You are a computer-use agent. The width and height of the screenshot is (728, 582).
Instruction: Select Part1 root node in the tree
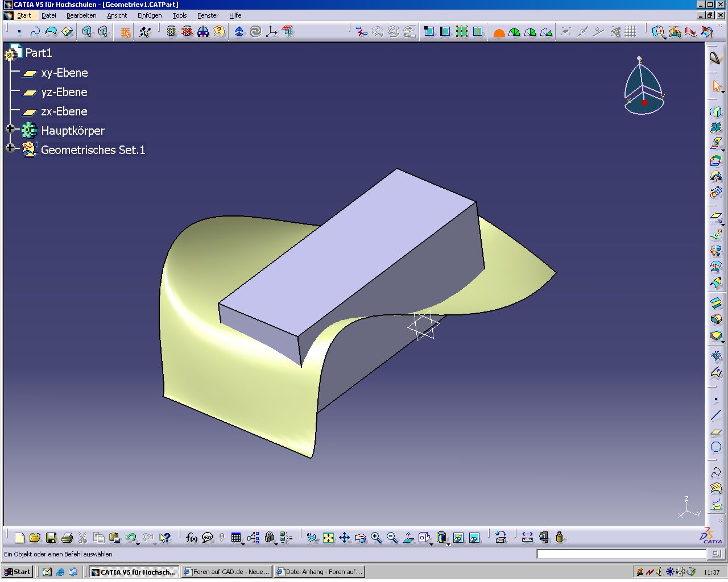[x=39, y=53]
